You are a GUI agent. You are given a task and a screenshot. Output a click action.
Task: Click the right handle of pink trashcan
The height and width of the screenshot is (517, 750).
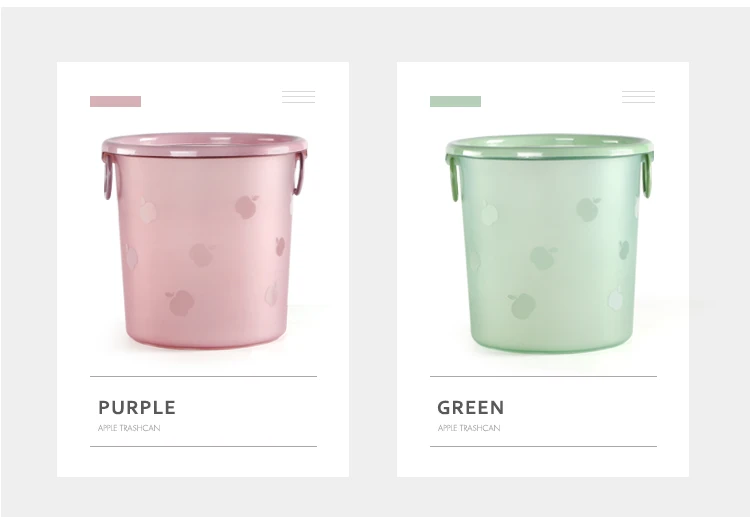coord(299,173)
